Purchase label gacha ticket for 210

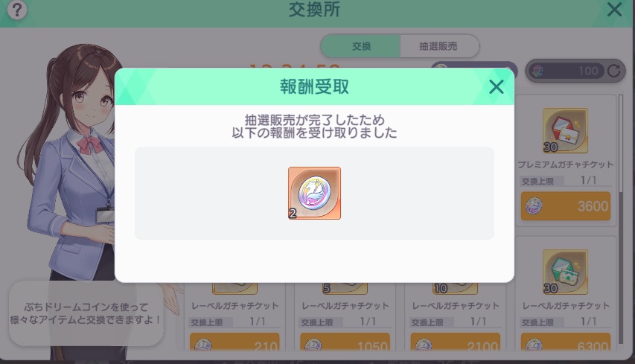234,342
